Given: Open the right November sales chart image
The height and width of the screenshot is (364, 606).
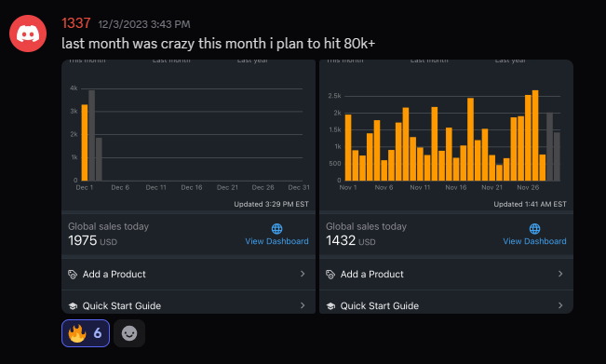Looking at the screenshot, I should (446, 186).
